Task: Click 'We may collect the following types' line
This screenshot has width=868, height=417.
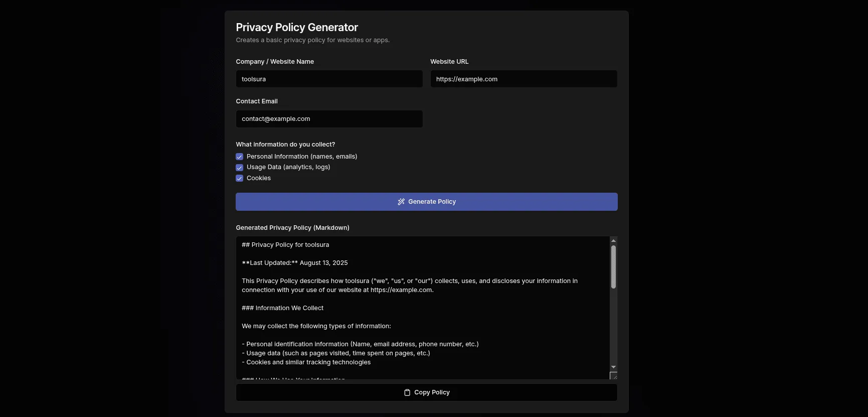Action: pos(316,326)
